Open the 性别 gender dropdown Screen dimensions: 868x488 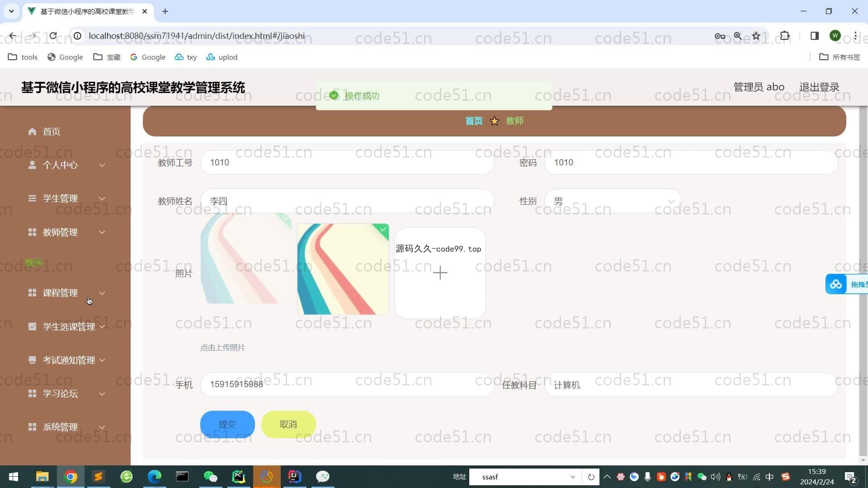(x=613, y=201)
